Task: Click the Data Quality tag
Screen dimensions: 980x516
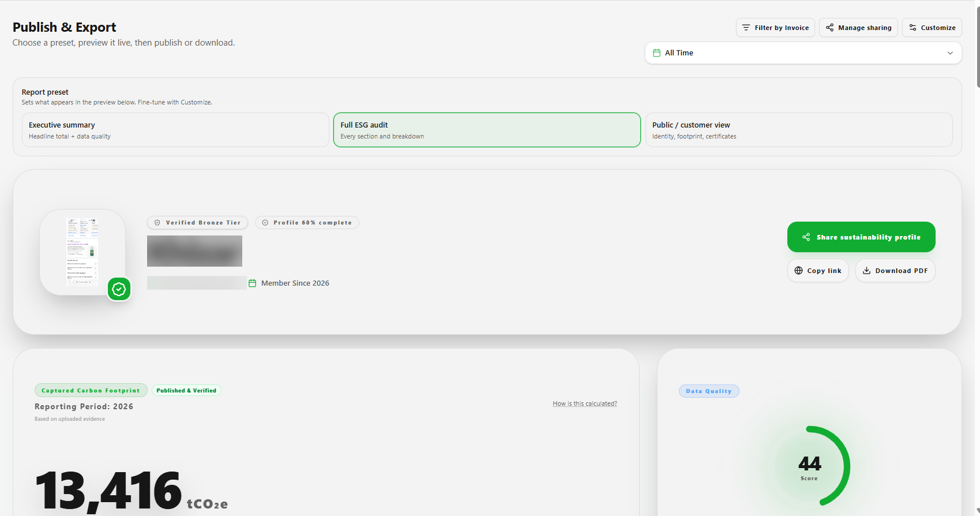Action: click(x=709, y=391)
